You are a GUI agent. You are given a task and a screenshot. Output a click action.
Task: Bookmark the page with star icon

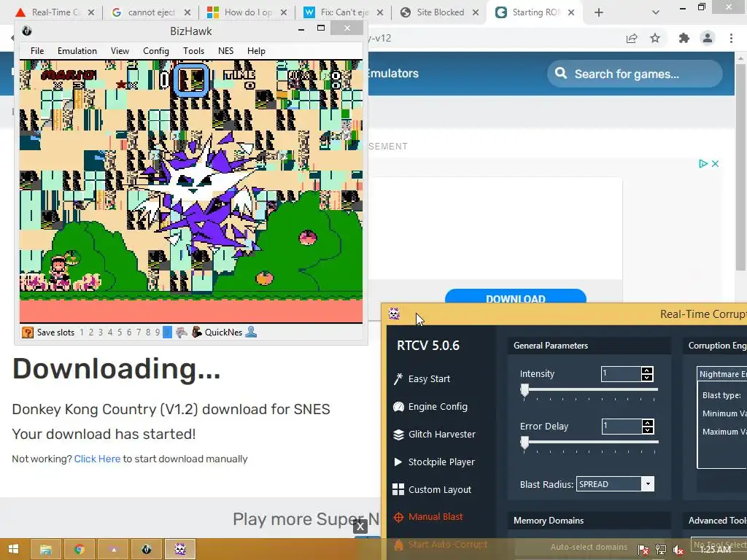click(x=655, y=38)
